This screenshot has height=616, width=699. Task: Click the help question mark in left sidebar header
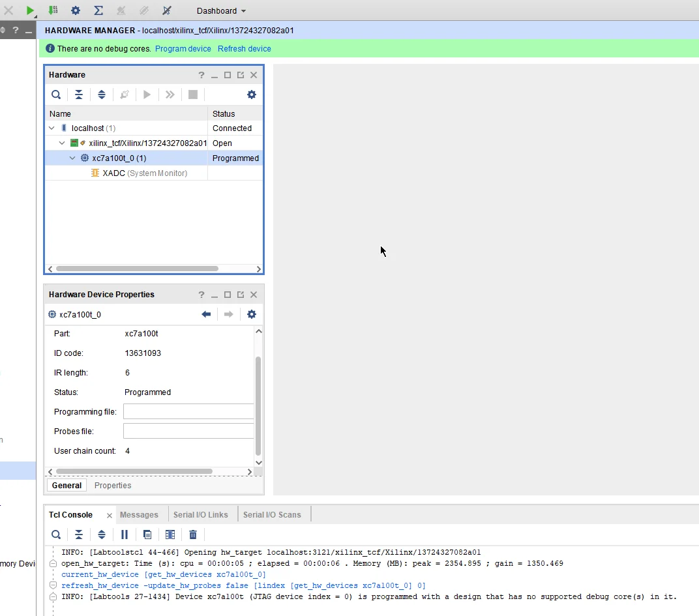point(16,30)
